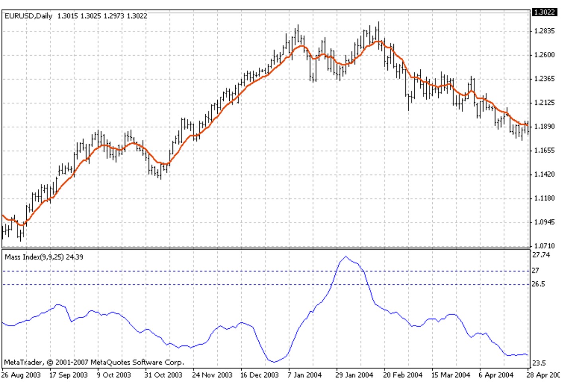Click the upper dashed 27 level line
Viewport: 572px width, 392px height.
266,271
